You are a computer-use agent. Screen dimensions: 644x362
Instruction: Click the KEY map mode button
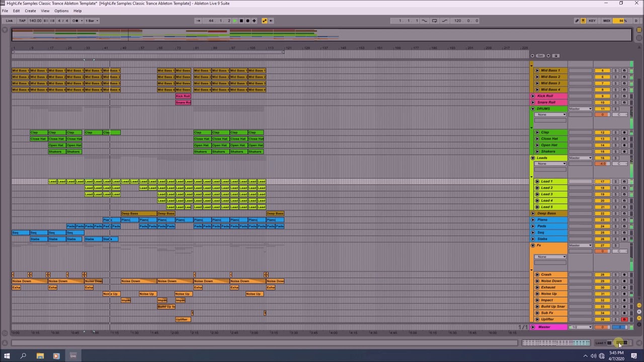pos(592,21)
